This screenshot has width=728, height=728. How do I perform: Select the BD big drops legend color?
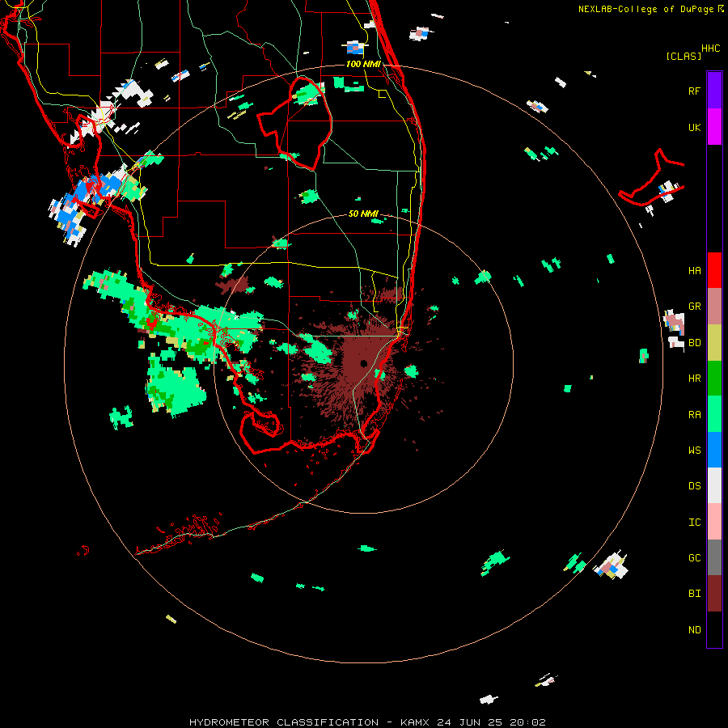pyautogui.click(x=714, y=343)
